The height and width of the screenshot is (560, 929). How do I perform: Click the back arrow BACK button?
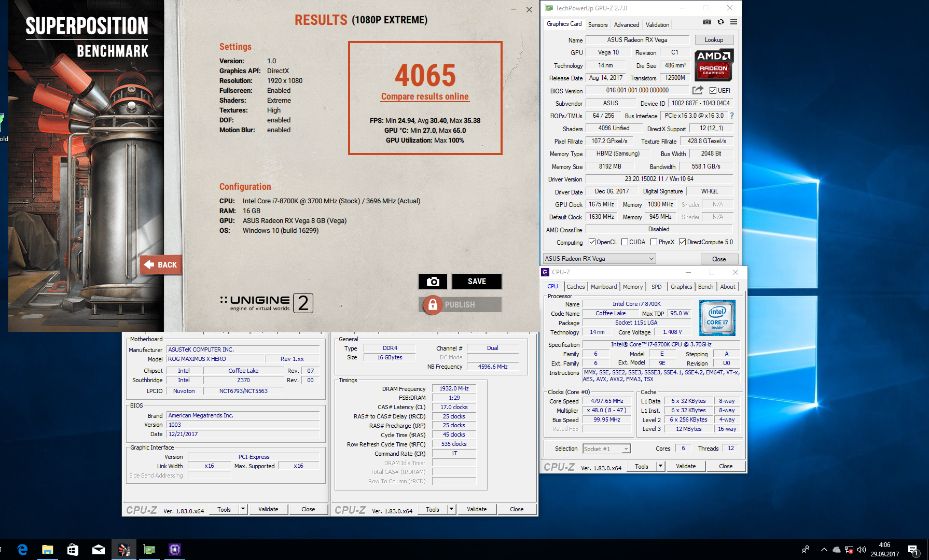[161, 264]
